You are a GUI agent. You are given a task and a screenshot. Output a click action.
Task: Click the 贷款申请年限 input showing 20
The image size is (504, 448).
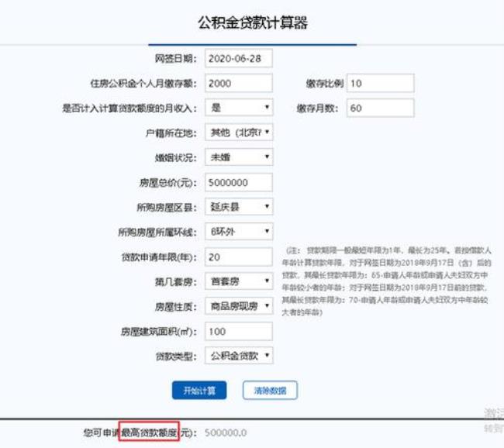pos(239,257)
